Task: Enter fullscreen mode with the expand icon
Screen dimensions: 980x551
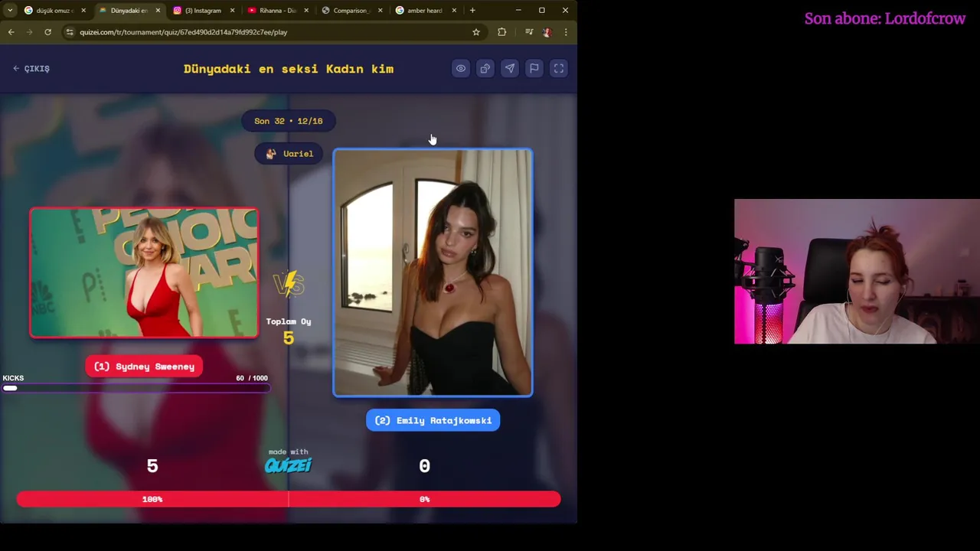Action: pyautogui.click(x=559, y=69)
